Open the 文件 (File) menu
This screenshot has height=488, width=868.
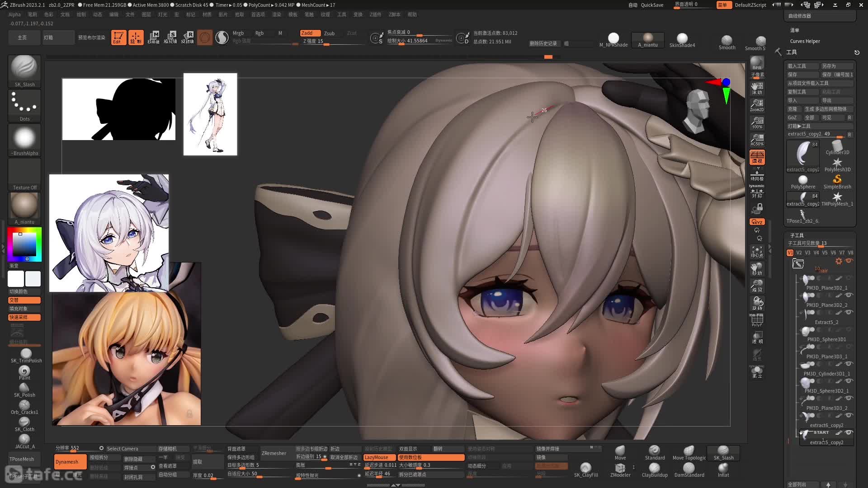click(130, 14)
